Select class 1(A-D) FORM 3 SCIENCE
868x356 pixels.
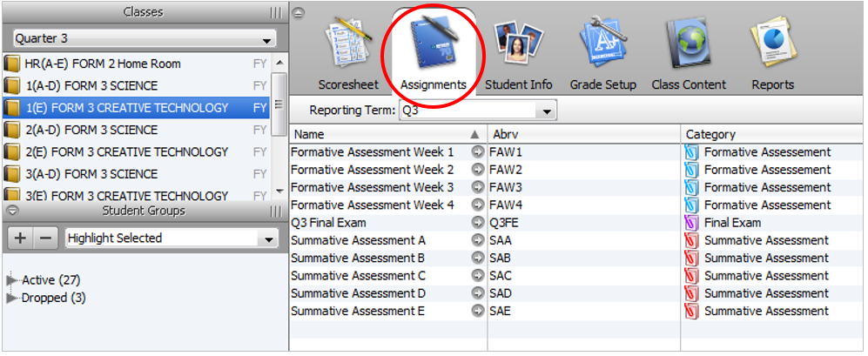[136, 86]
